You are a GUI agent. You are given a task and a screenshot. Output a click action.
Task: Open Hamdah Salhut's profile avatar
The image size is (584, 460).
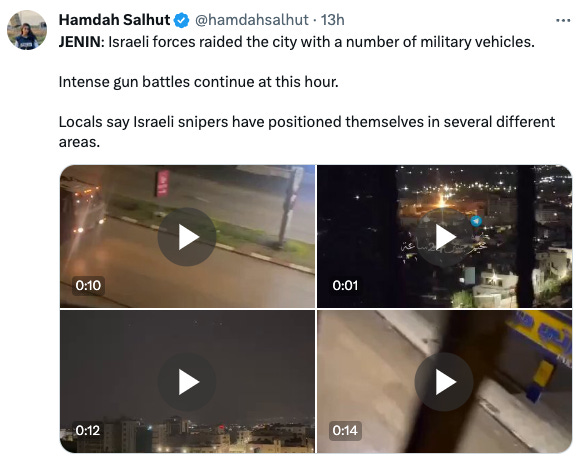(x=27, y=30)
